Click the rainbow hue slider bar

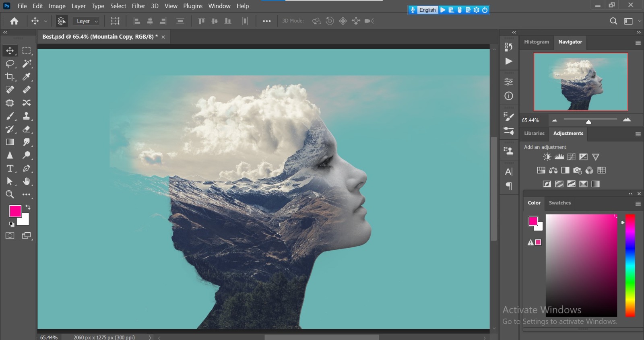pos(630,265)
